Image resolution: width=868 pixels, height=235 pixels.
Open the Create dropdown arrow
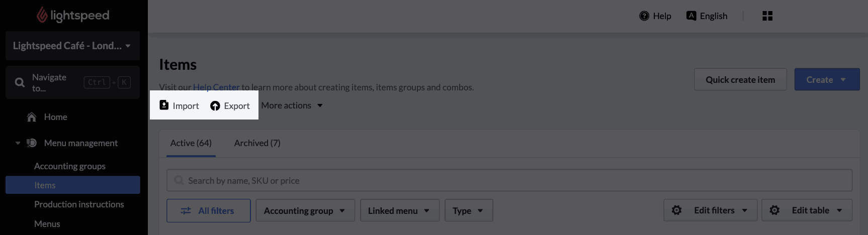click(x=843, y=80)
